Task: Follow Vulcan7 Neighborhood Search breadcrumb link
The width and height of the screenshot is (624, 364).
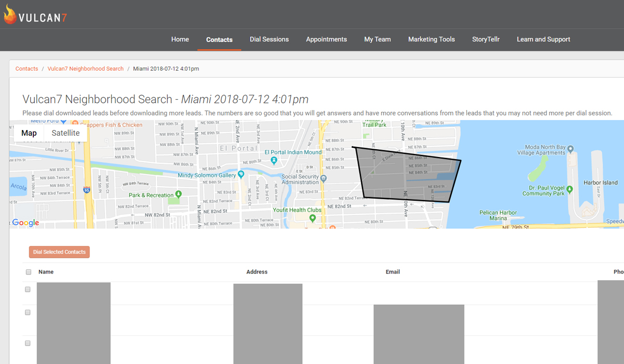Action: [86, 69]
